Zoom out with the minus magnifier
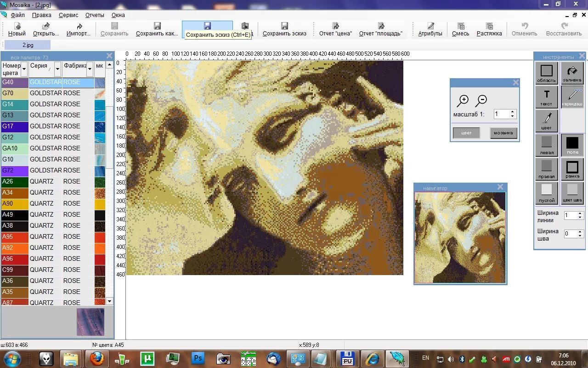Viewport: 588px width, 368px height. click(481, 100)
